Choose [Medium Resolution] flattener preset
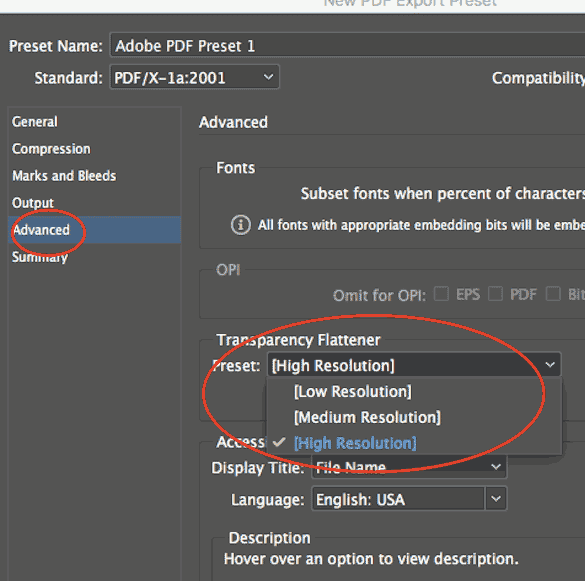585x581 pixels. pos(414,417)
